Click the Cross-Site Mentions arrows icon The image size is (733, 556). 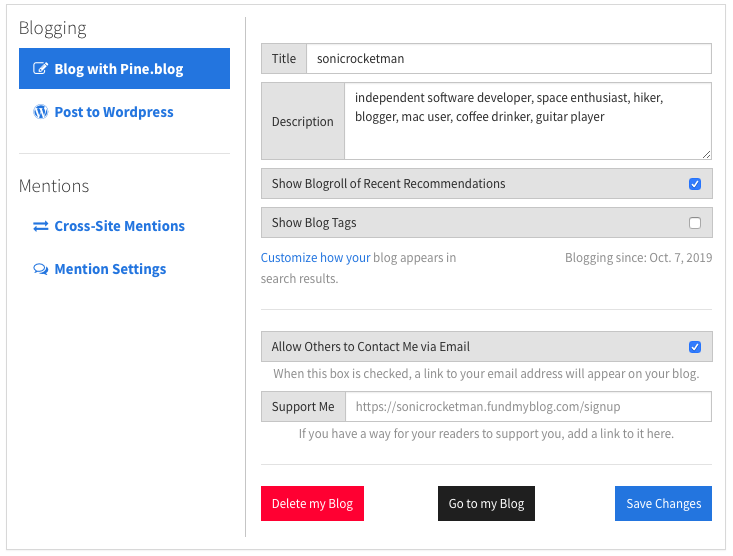tap(41, 226)
